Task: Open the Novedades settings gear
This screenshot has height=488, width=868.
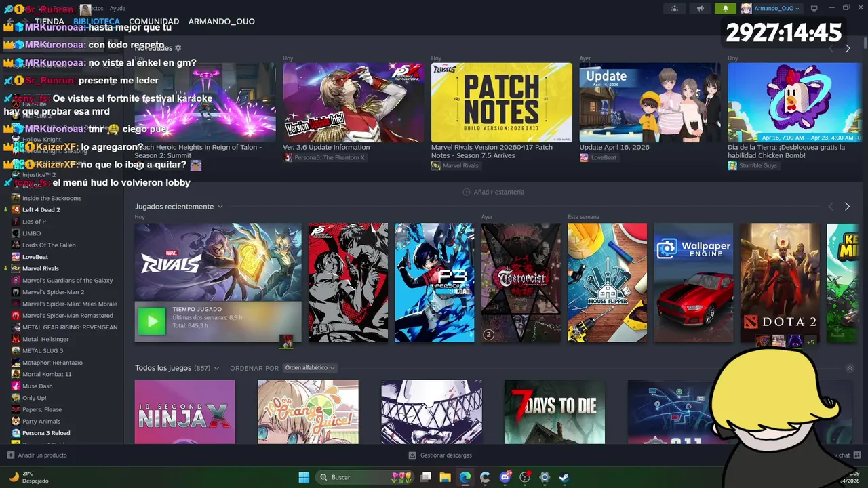Action: [x=178, y=48]
